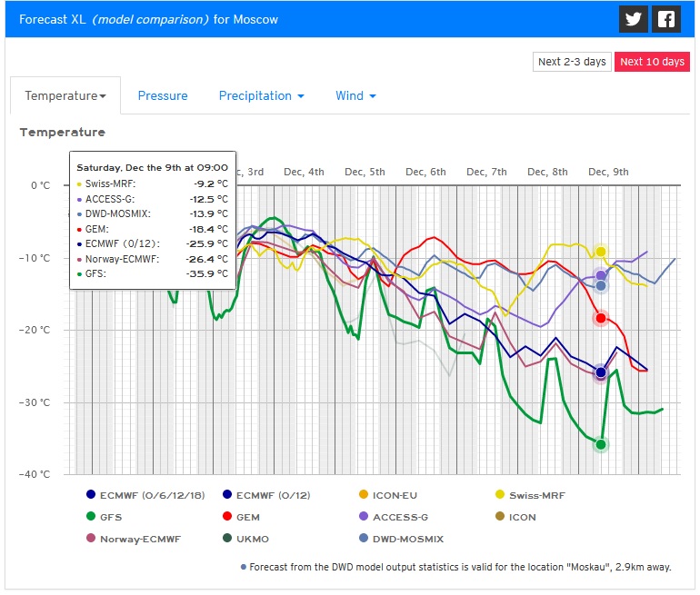Click the yellow Swiss-MRF data point marker
The image size is (700, 595).
tap(601, 252)
